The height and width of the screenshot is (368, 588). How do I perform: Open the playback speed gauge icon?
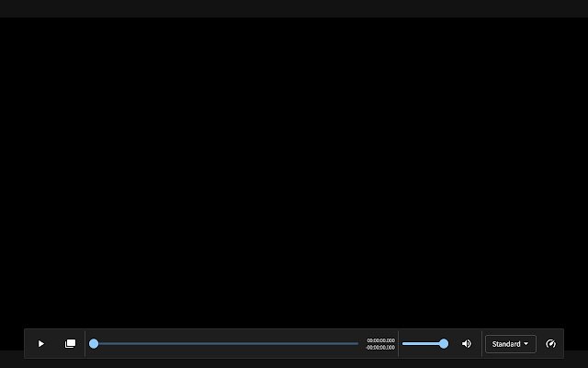(550, 343)
